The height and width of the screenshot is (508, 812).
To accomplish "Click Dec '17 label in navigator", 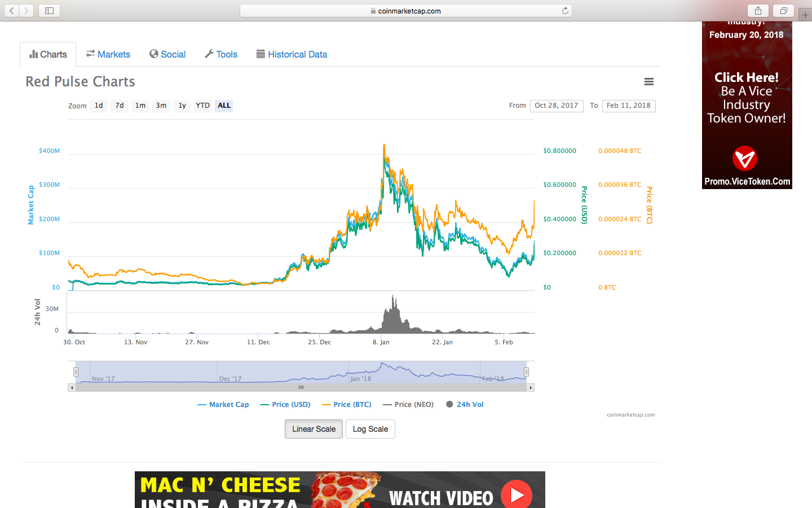I will [231, 379].
